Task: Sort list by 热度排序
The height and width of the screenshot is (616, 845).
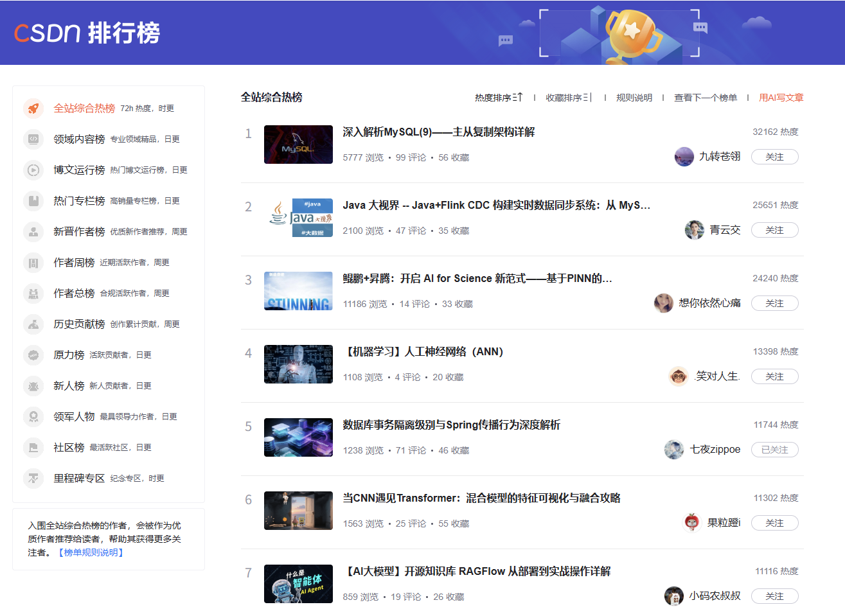Action: click(499, 98)
